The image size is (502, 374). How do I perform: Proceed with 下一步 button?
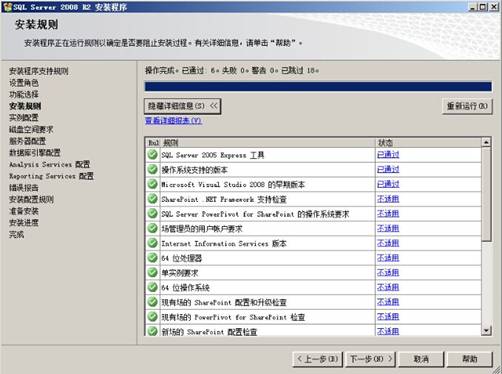[371, 359]
